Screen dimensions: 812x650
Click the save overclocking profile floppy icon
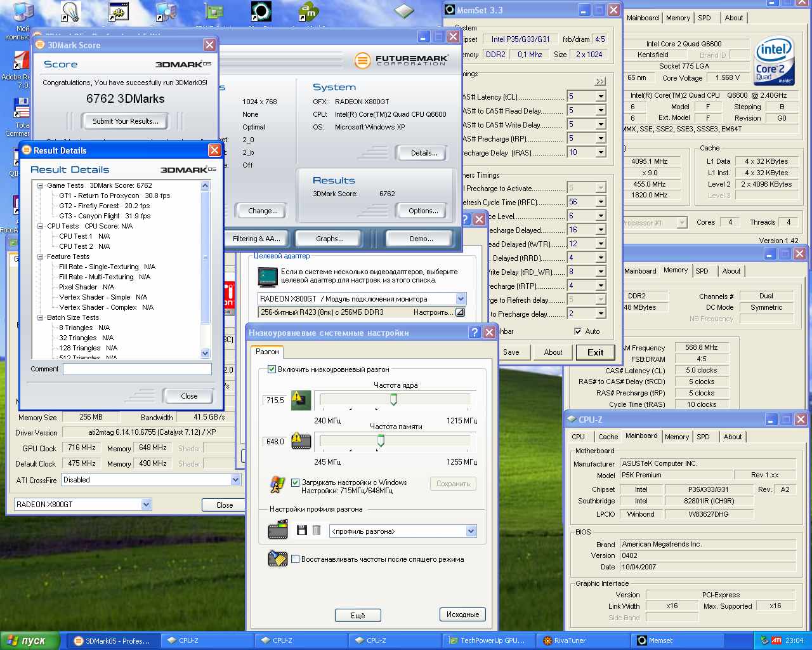(301, 531)
